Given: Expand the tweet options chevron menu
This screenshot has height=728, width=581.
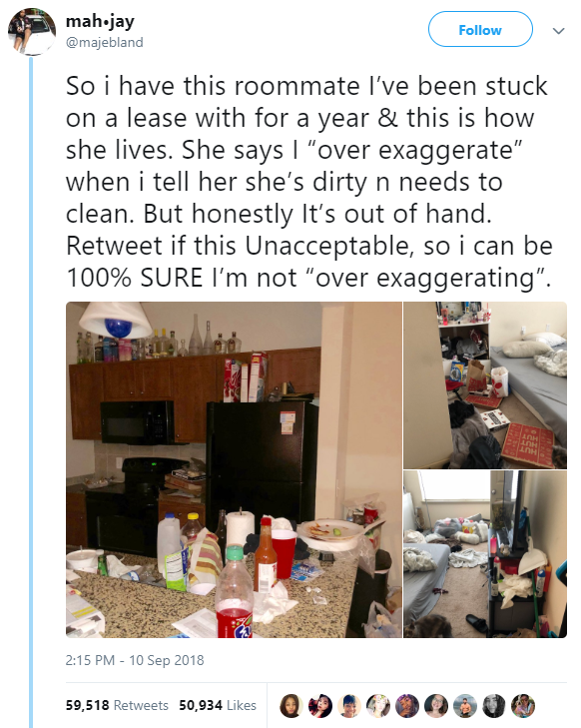Looking at the screenshot, I should (559, 31).
